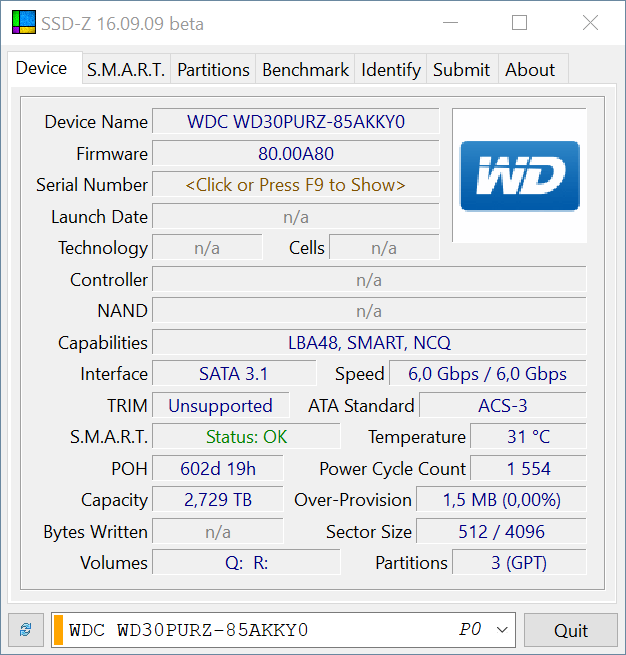Viewport: 626px width, 655px height.
Task: Minimize the SSD-Z window
Action: pyautogui.click(x=450, y=23)
